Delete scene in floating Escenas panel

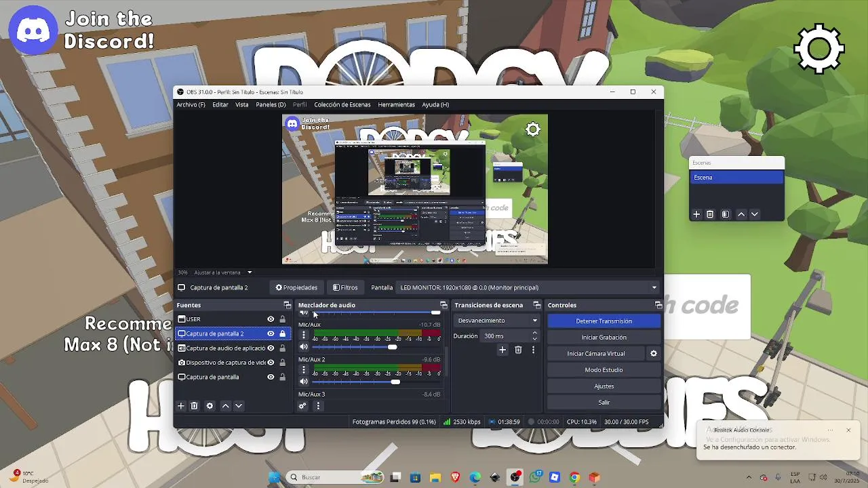click(x=710, y=214)
